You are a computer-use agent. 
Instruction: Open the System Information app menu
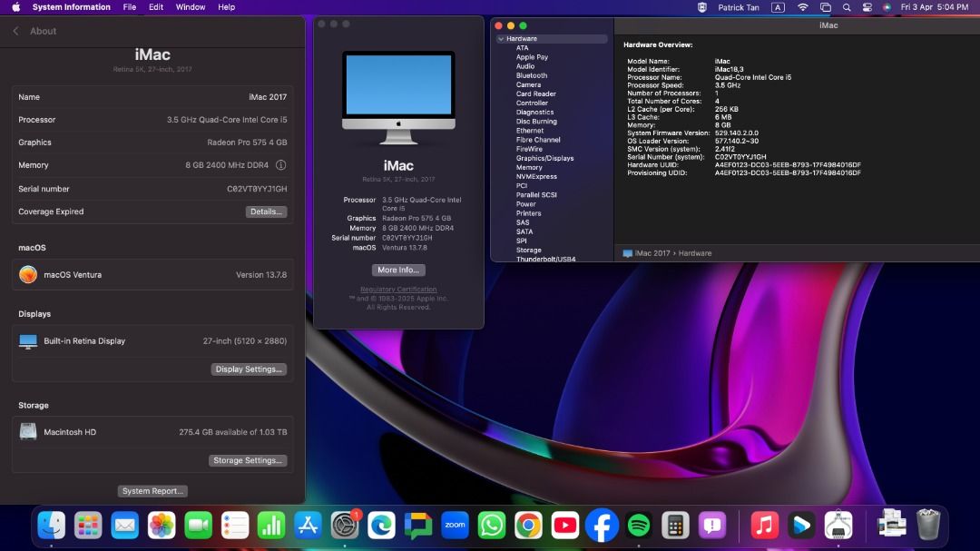pos(72,7)
